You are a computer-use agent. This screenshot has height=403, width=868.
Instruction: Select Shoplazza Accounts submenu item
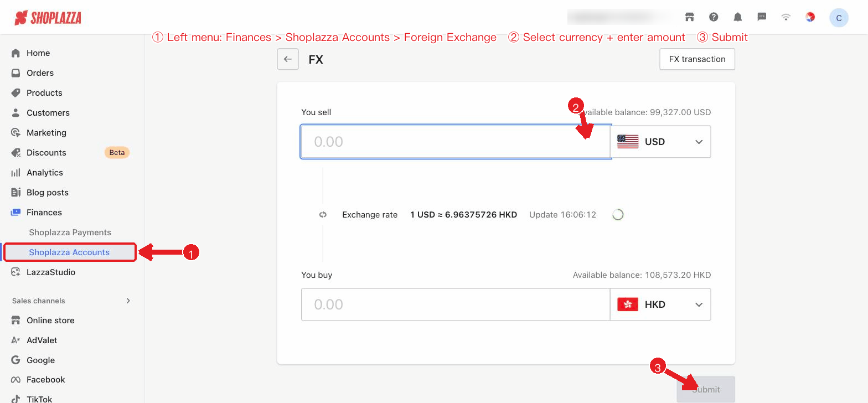[x=70, y=252]
